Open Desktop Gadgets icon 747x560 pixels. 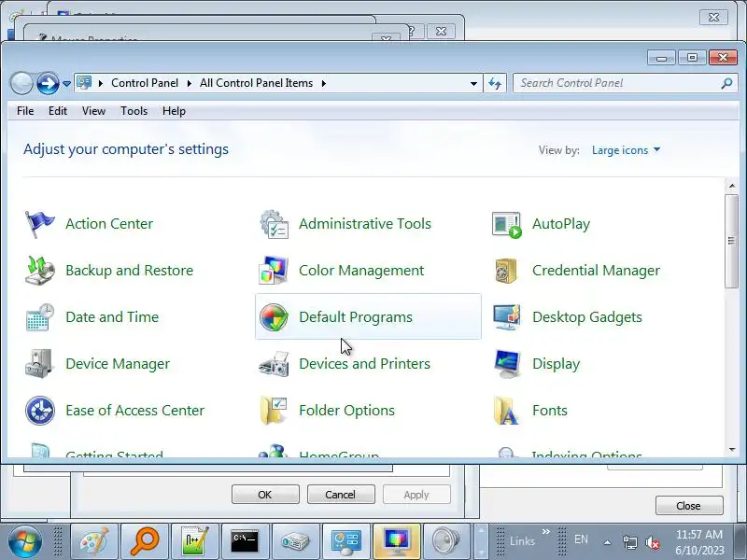506,317
